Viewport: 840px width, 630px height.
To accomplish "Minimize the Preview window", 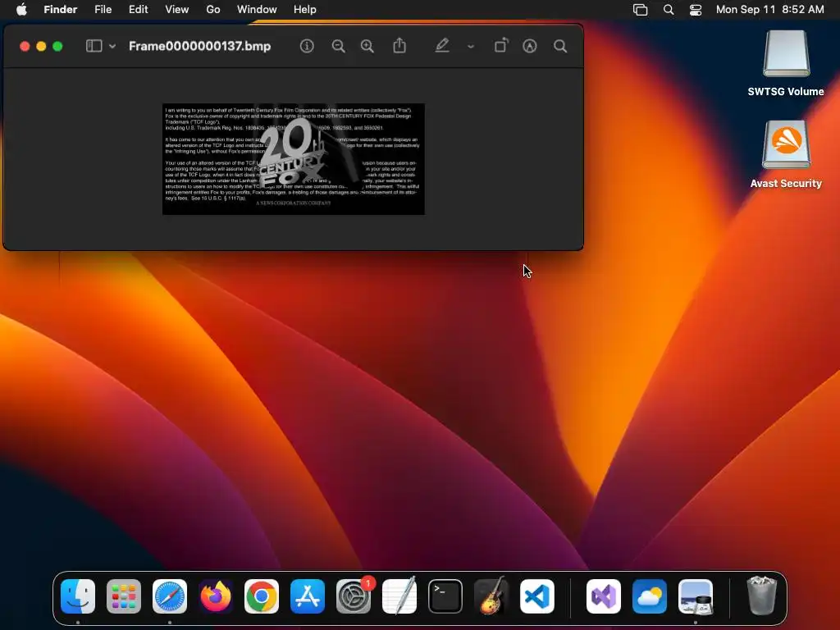I will click(41, 46).
